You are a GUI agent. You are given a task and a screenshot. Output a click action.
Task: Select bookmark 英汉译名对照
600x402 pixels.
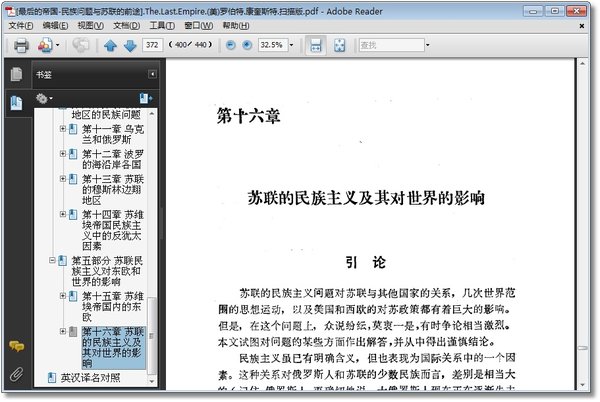tap(91, 378)
